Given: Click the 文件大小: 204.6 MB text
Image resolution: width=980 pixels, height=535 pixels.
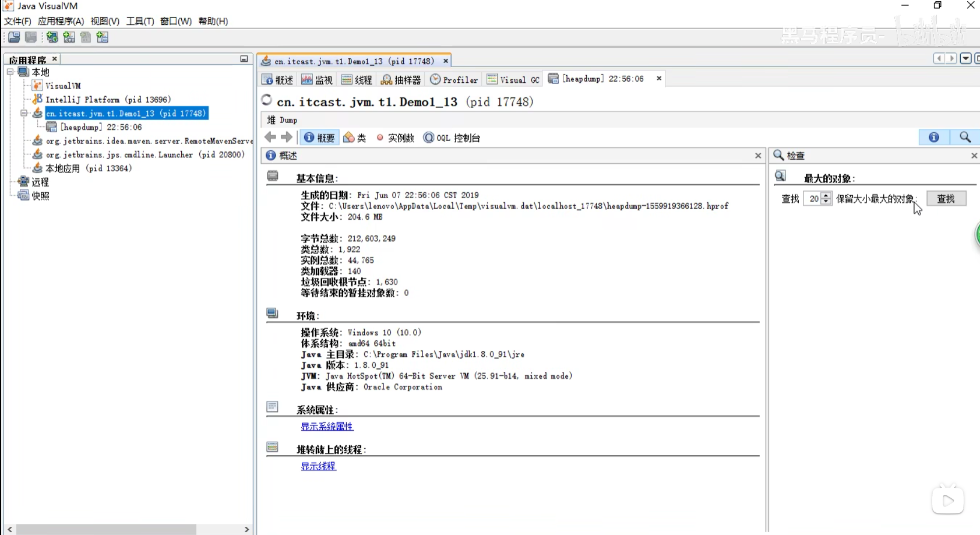Looking at the screenshot, I should pos(341,217).
